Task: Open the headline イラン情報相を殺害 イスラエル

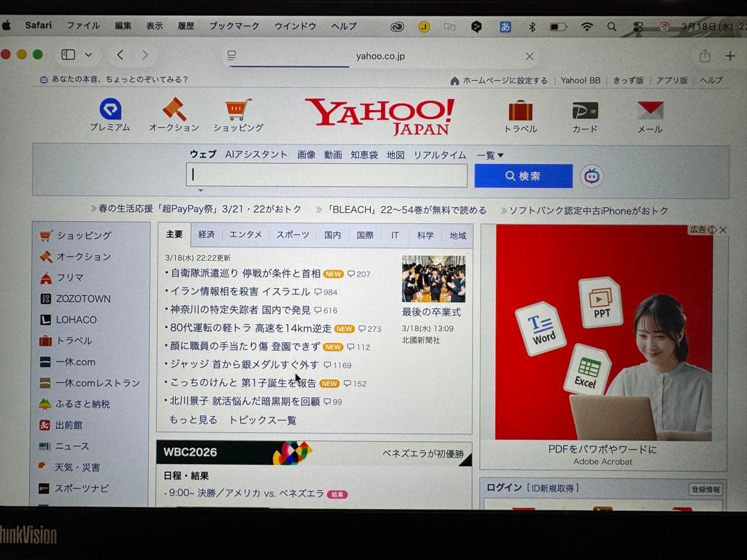Action: (240, 292)
